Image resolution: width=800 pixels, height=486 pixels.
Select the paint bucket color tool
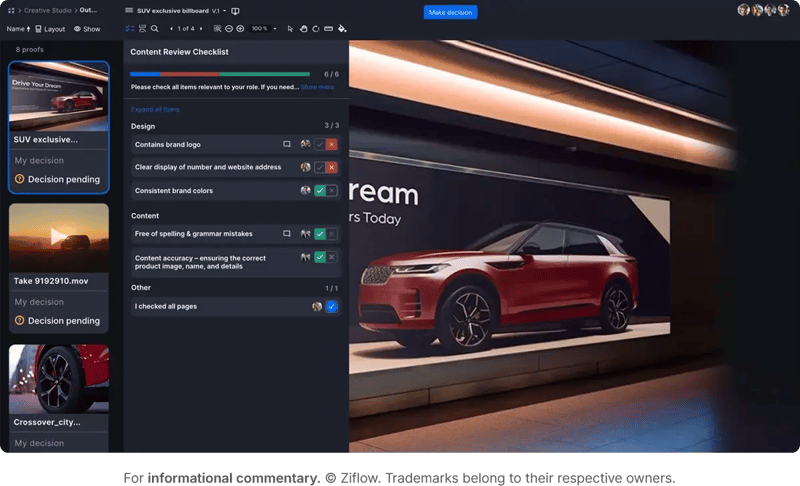342,29
